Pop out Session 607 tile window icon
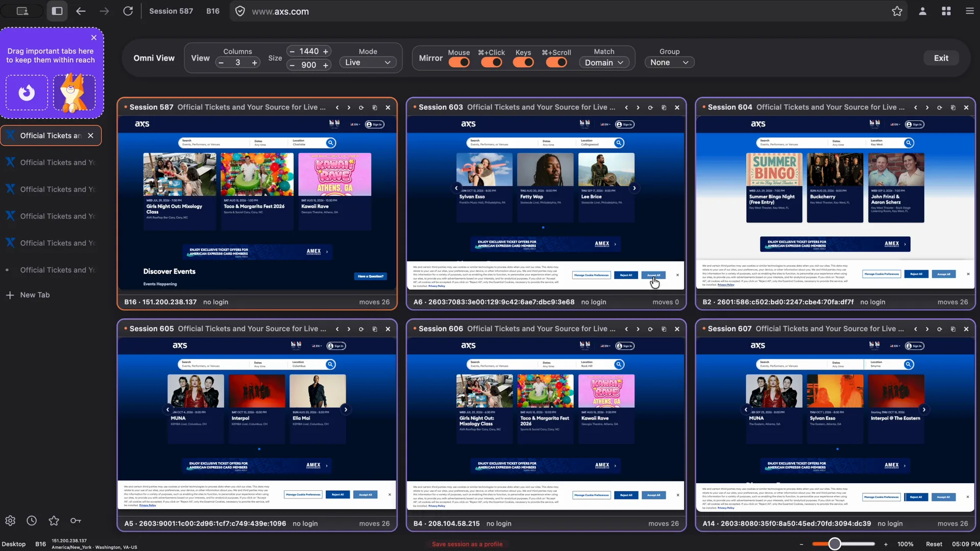 click(953, 329)
